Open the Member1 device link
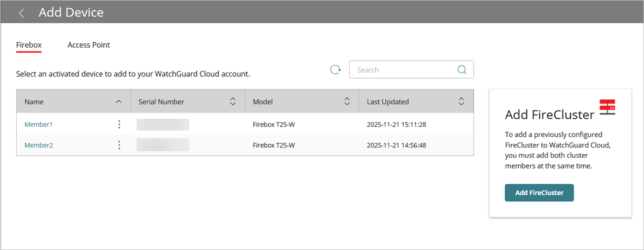 [38, 124]
